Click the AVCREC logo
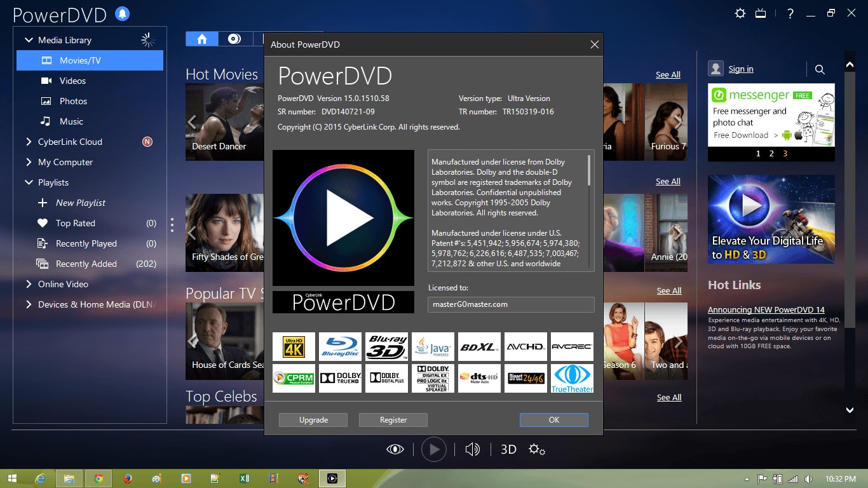The image size is (868, 488). click(x=572, y=346)
